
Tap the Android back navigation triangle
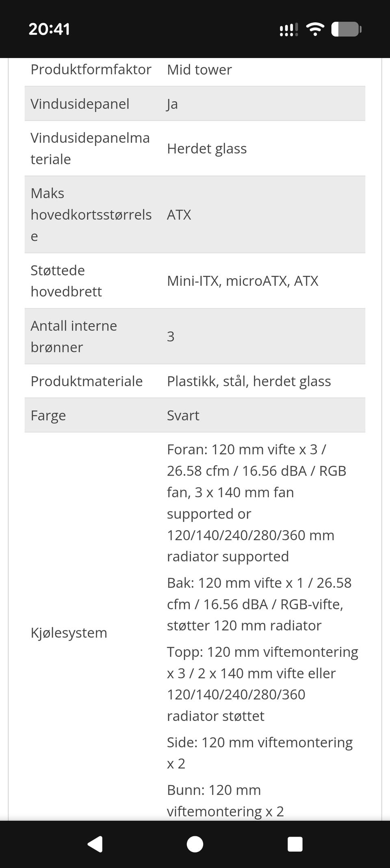pos(95,844)
